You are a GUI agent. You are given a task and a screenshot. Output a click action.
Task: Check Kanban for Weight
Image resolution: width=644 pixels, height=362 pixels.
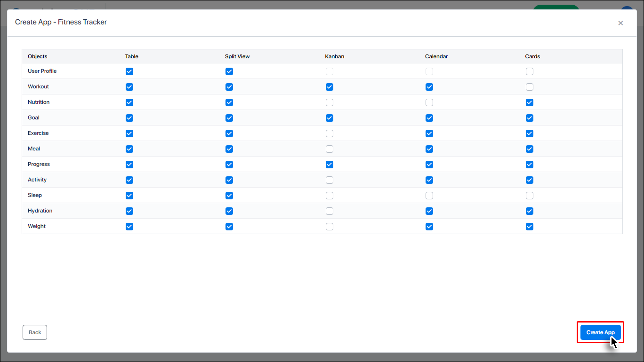point(330,227)
